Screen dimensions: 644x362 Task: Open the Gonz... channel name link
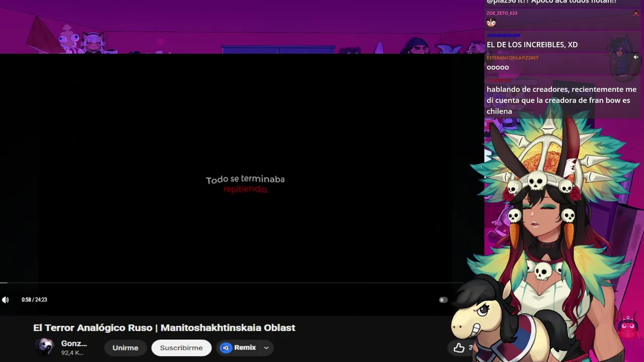74,343
